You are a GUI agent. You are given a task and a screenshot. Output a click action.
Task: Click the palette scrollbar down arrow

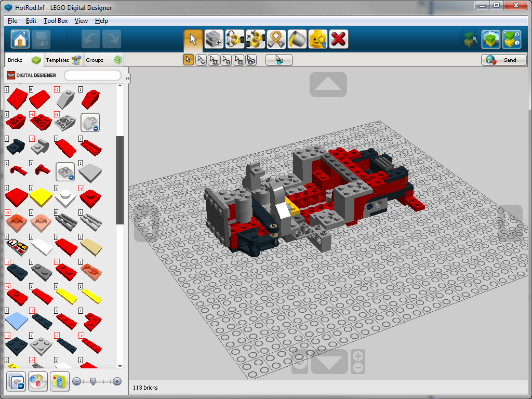(120, 366)
